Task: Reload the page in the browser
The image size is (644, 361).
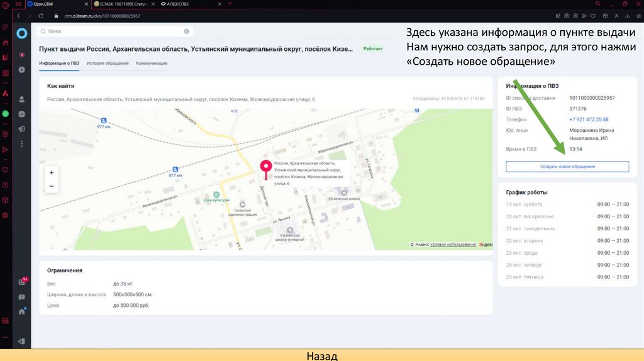Action: [x=41, y=16]
